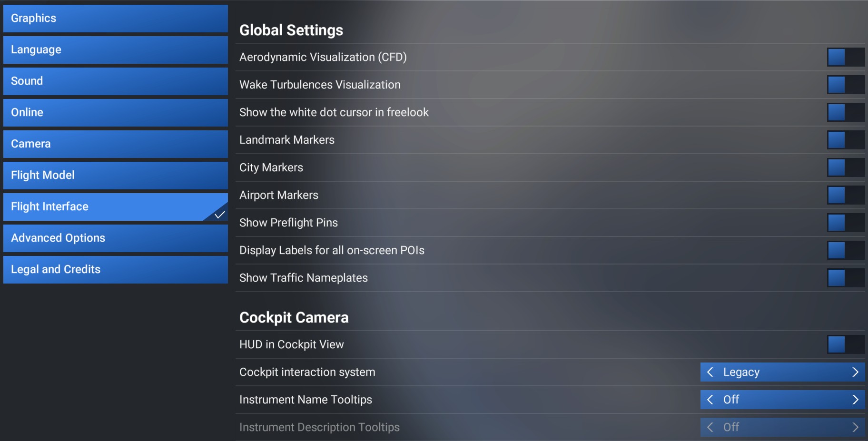Viewport: 868px width, 441px height.
Task: Toggle Aerodynamic Visualization (CFD) switch
Action: 845,57
